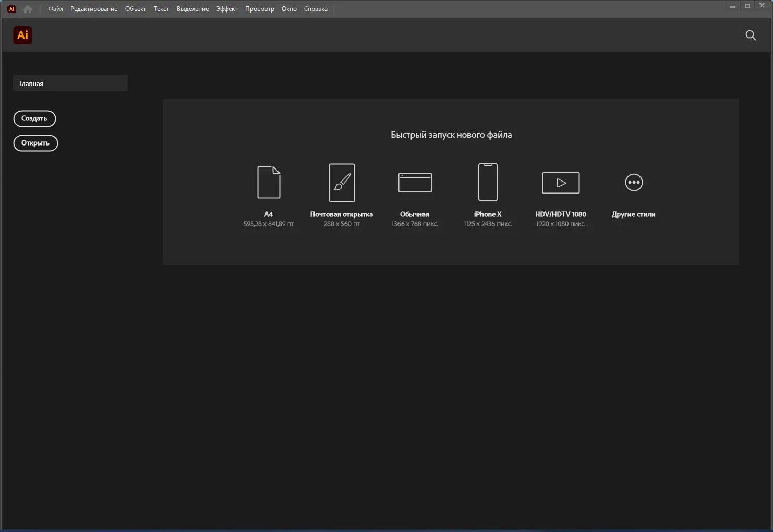This screenshot has width=773, height=532.
Task: Click the 1125 x 2436 пикс. size text
Action: click(x=488, y=224)
